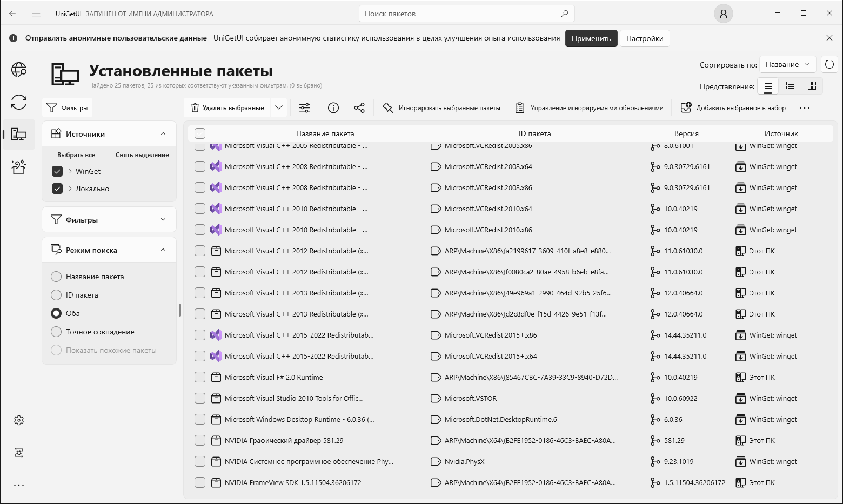Open installation options sliders icon
The height and width of the screenshot is (504, 843).
pos(305,108)
